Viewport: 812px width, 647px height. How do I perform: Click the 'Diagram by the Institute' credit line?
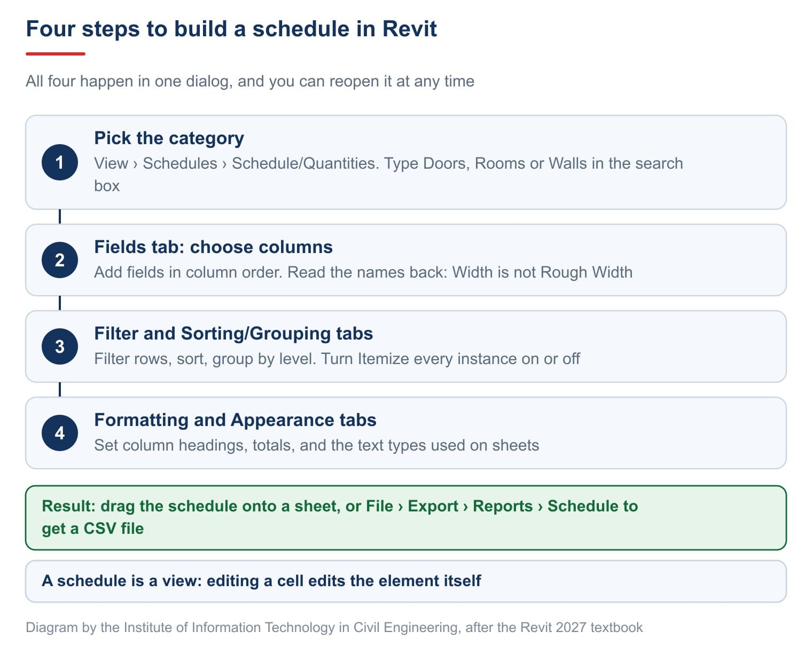(334, 627)
